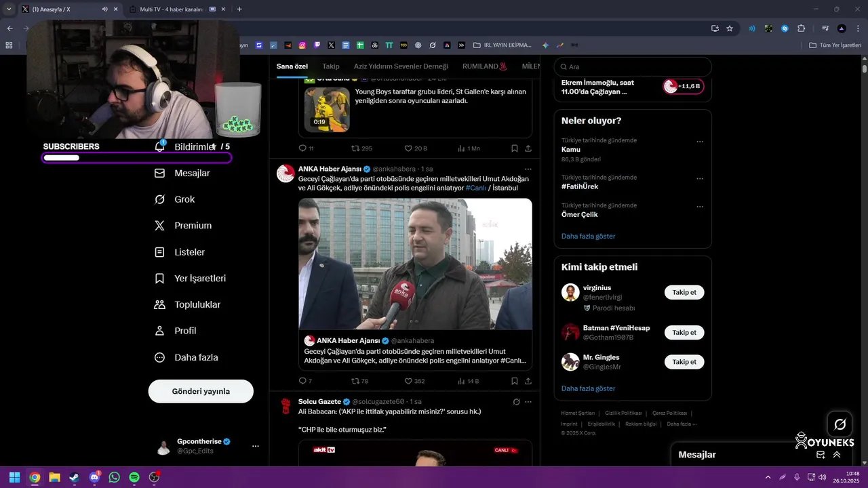Bookmark this page with star icon

coord(730,28)
